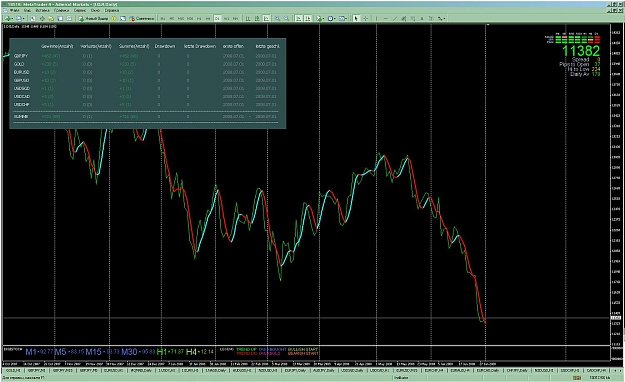Select the crosshair tool
The width and height of the screenshot is (625, 382).
pyautogui.click(x=365, y=18)
